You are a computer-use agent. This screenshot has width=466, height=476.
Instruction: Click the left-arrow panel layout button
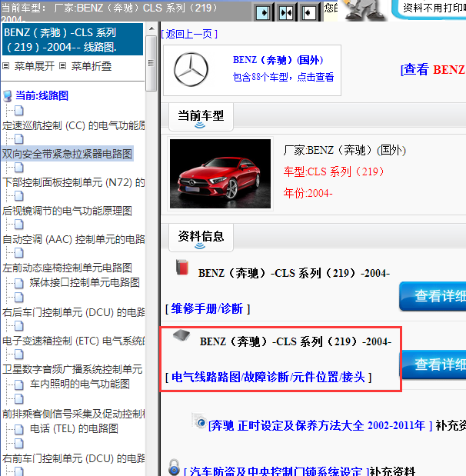coord(309,13)
